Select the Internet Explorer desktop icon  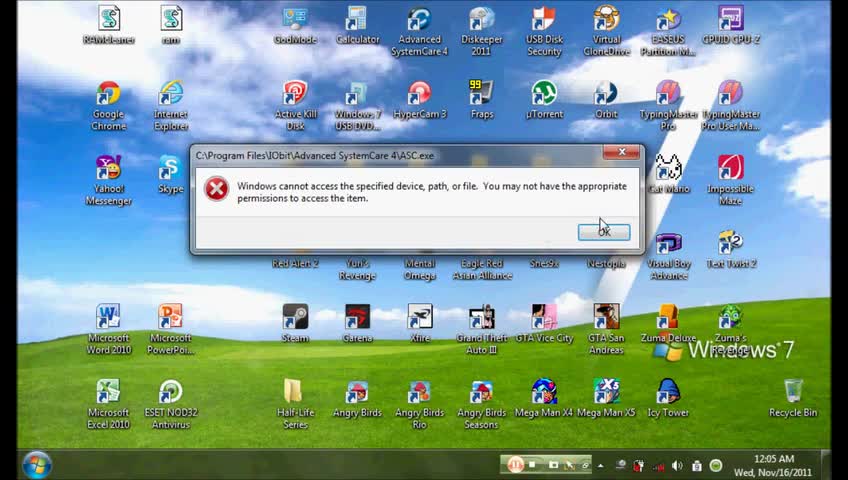(x=171, y=105)
